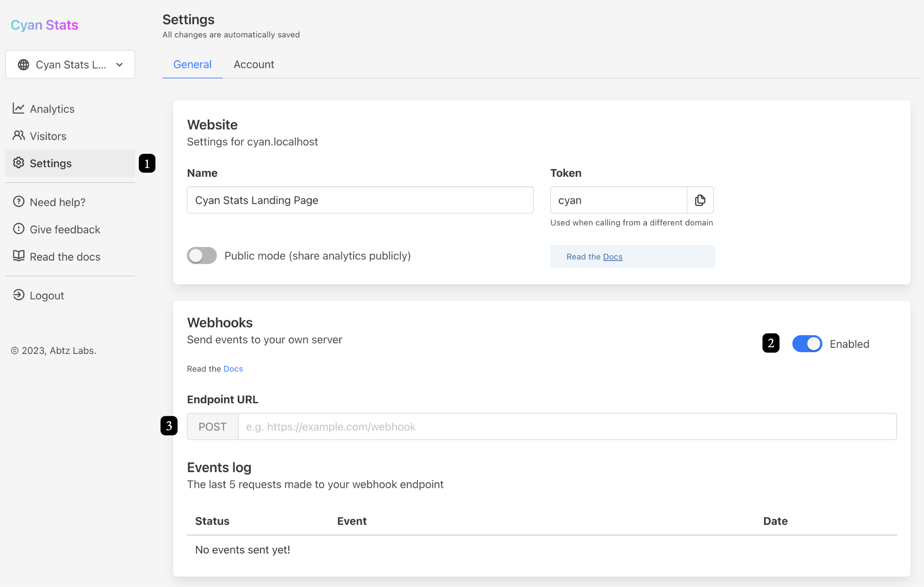Switch to the Account tab
The image size is (924, 587).
(254, 64)
